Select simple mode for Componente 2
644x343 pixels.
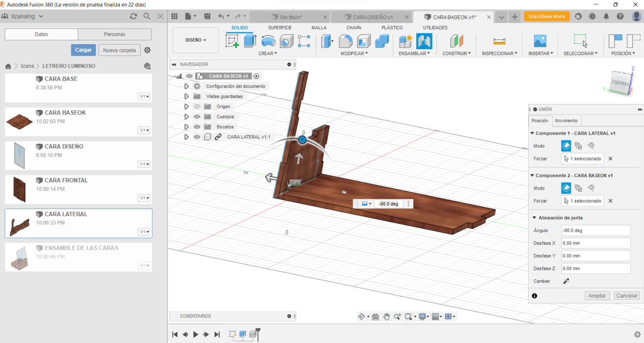pyautogui.click(x=566, y=188)
